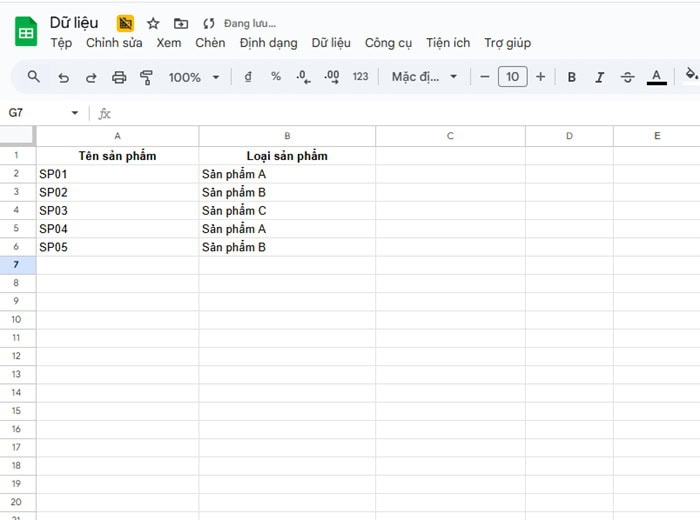700x520 pixels.
Task: Select row 7 header
Action: pos(17,265)
